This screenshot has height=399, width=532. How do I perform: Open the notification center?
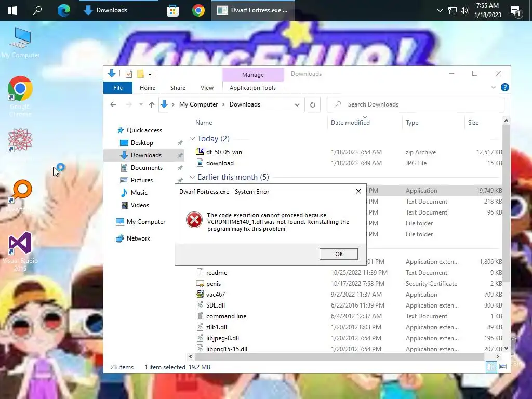coord(516,11)
